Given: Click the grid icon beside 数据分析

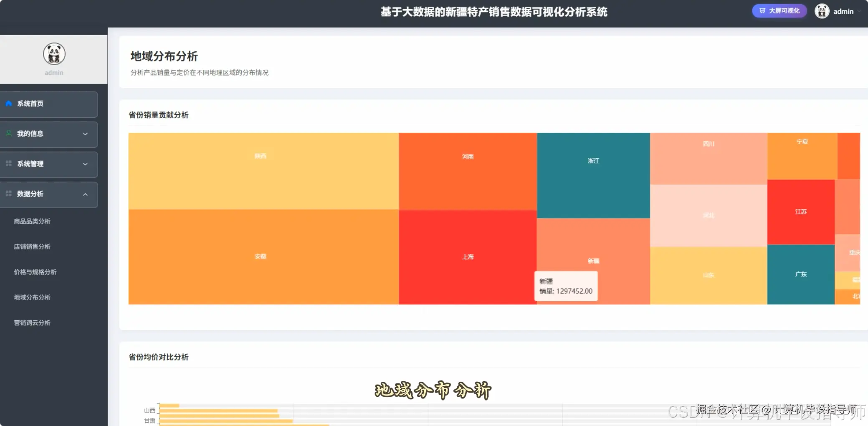Looking at the screenshot, I should coord(8,194).
